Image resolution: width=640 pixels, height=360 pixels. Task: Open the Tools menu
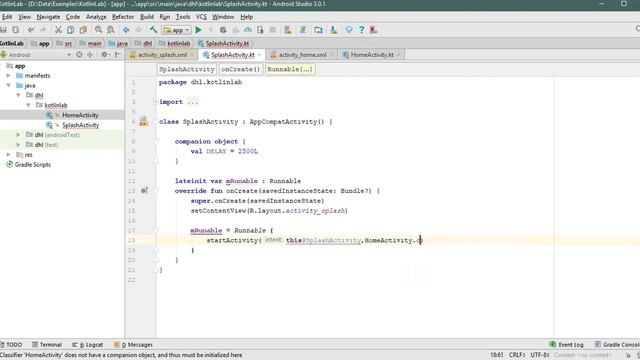pos(183,17)
